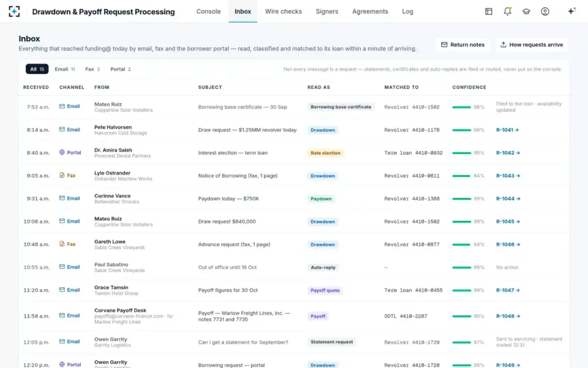Open the notifications bell
The image size is (588, 368).
(507, 11)
